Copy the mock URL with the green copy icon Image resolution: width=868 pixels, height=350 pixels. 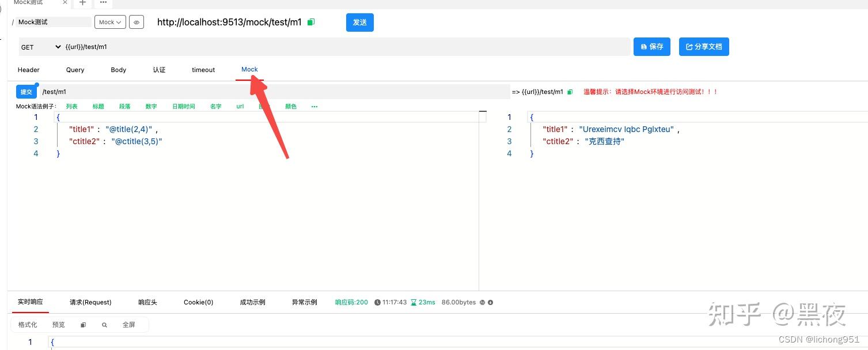[311, 21]
